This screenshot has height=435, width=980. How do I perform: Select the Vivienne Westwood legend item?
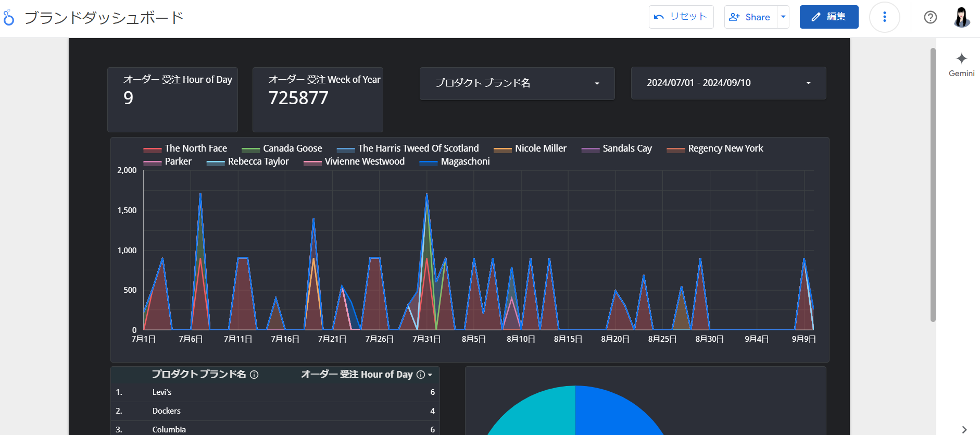(354, 161)
